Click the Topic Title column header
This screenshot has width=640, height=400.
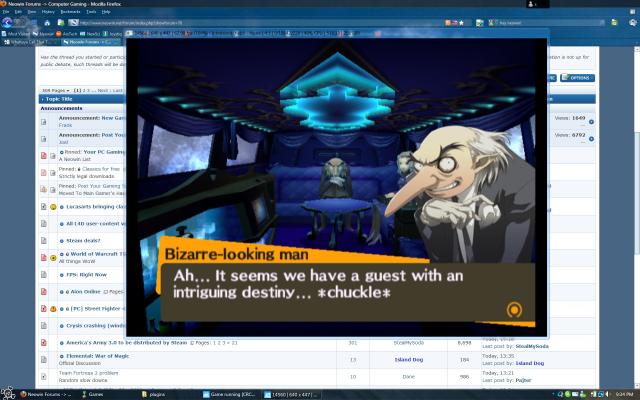pyautogui.click(x=59, y=99)
